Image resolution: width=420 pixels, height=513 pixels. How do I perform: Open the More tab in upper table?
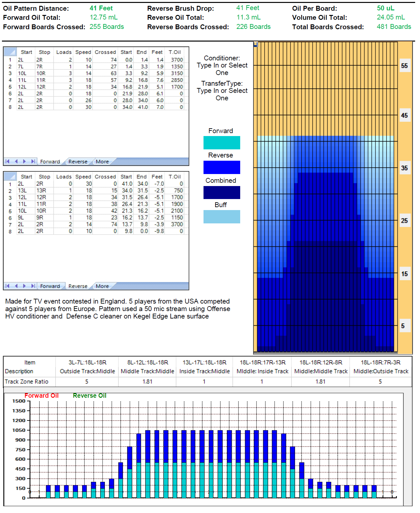click(x=102, y=162)
